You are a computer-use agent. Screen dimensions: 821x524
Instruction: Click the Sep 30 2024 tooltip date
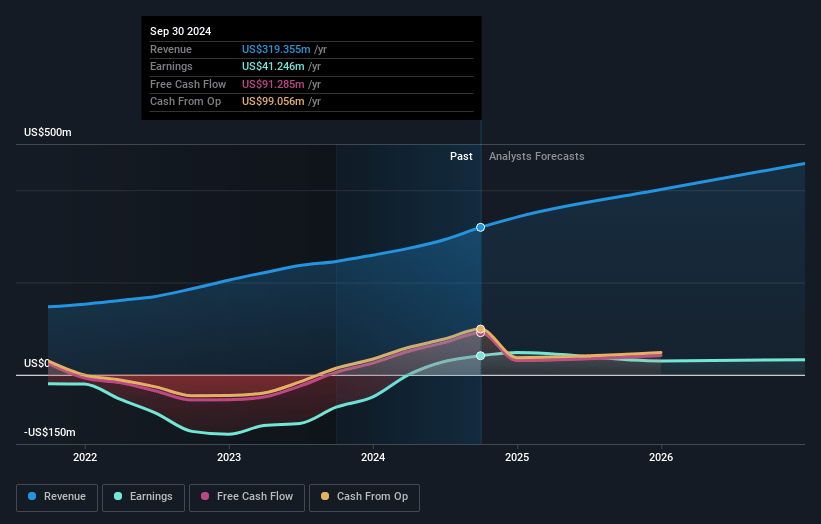coord(181,31)
